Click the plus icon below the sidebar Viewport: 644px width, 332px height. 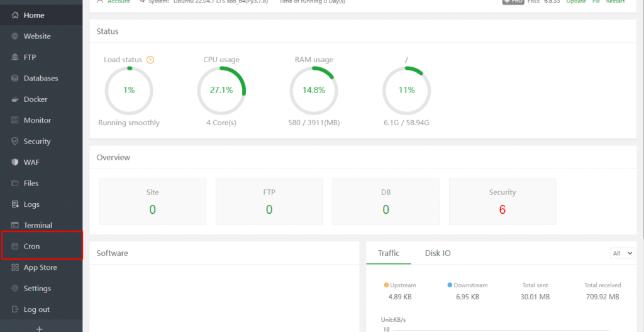click(40, 328)
